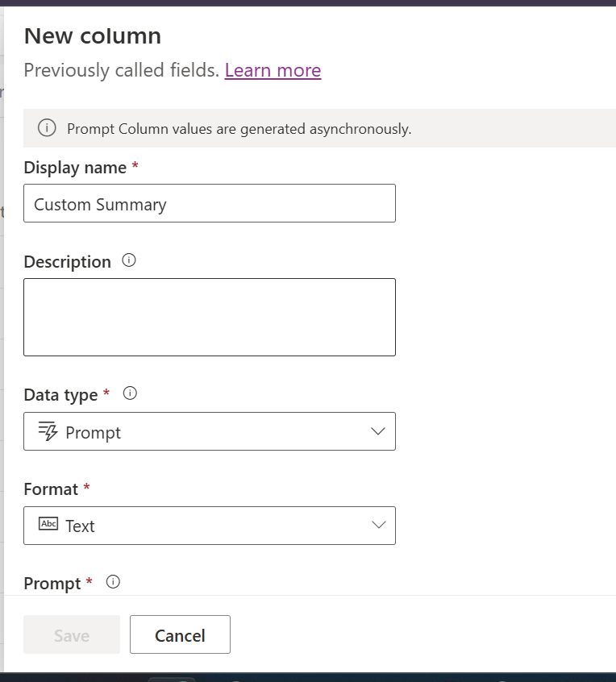Click the chevron arrow of the Data type combo box
This screenshot has width=616, height=682.
378,431
